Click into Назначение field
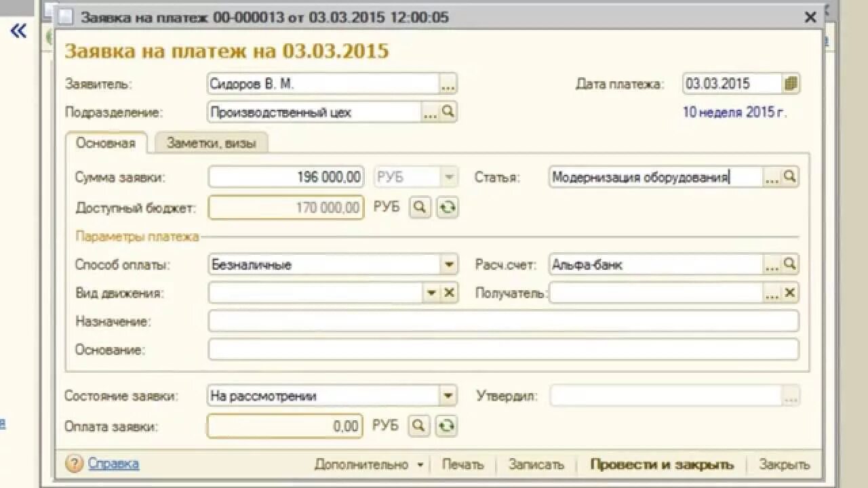The image size is (868, 488). point(503,321)
